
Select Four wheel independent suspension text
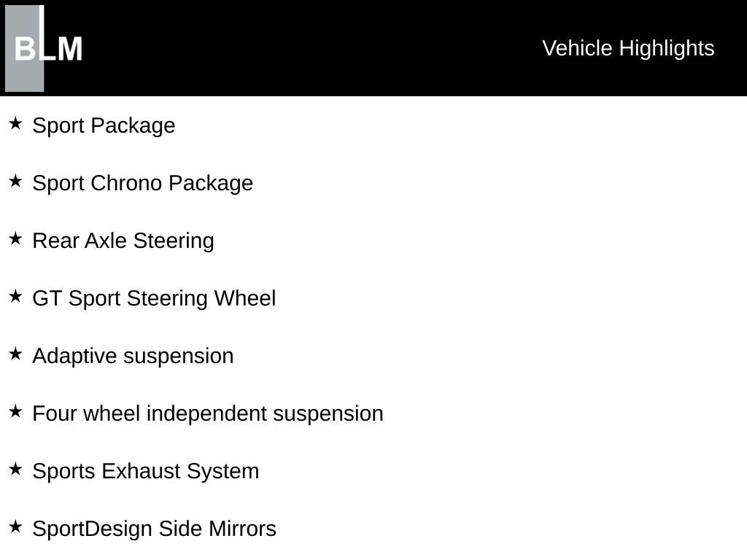point(208,414)
